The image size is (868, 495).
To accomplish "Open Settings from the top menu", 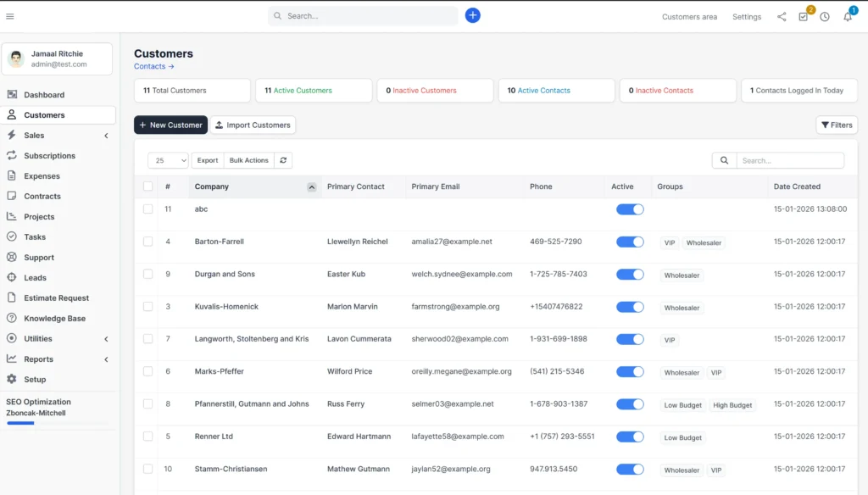I will (x=746, y=16).
